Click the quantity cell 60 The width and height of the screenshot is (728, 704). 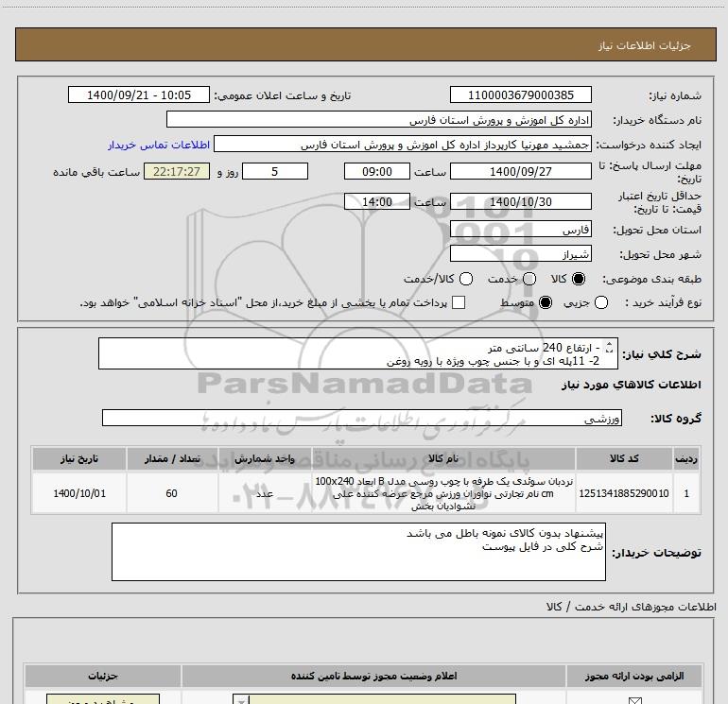click(172, 493)
